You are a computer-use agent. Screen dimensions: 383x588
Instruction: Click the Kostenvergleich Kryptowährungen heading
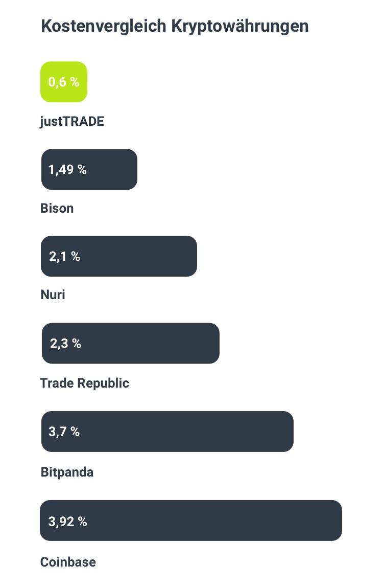click(175, 26)
